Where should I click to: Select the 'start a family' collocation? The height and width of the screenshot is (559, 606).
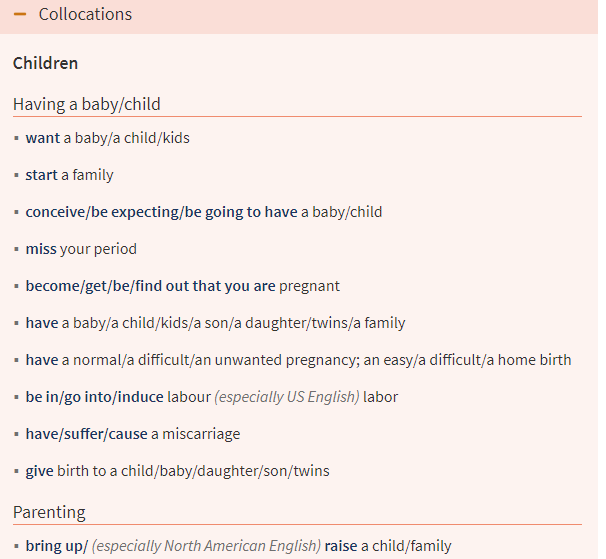[69, 175]
